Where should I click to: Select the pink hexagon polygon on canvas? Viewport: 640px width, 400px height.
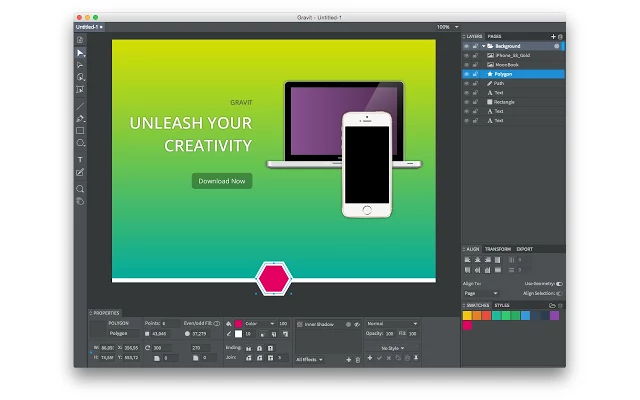[x=273, y=278]
